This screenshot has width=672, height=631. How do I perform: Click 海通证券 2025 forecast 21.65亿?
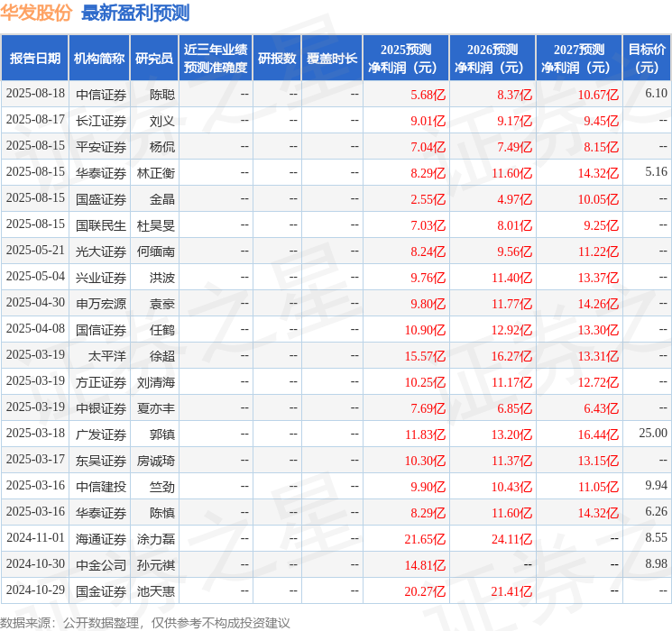pyautogui.click(x=425, y=539)
